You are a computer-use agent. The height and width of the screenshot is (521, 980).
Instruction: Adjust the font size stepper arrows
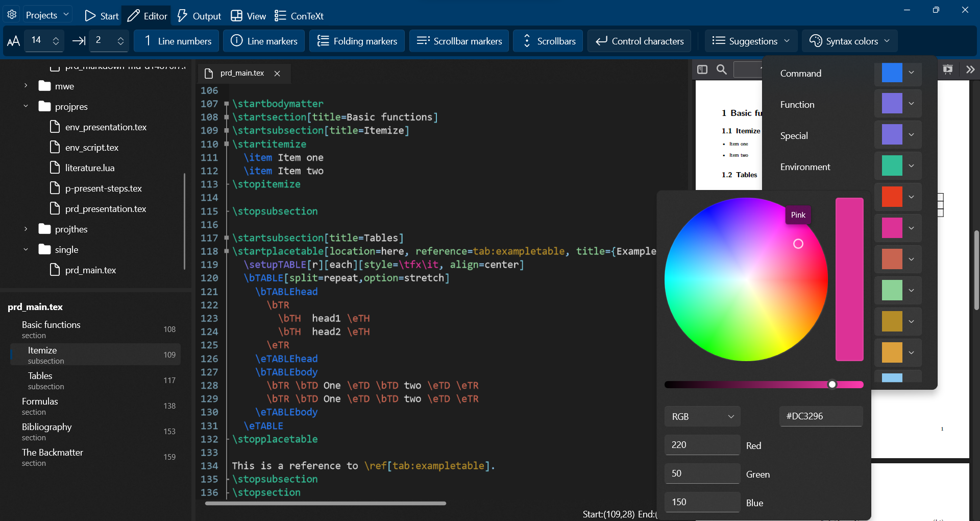coord(56,41)
